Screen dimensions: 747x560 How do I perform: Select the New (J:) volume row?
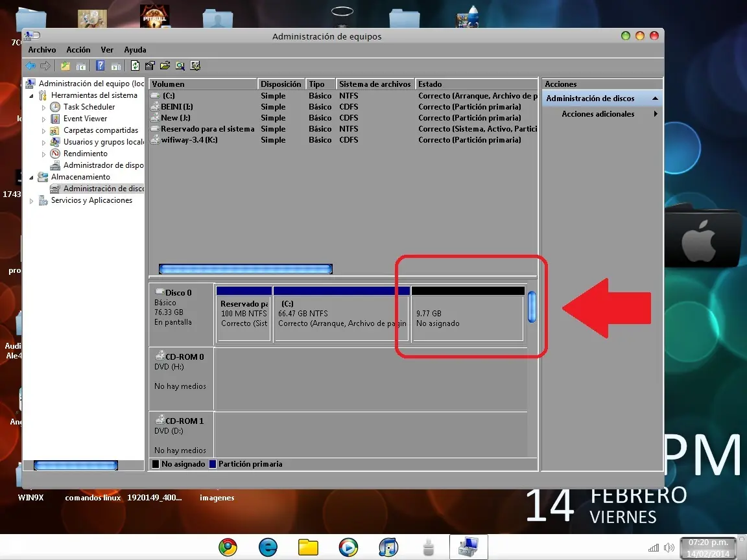[344, 117]
